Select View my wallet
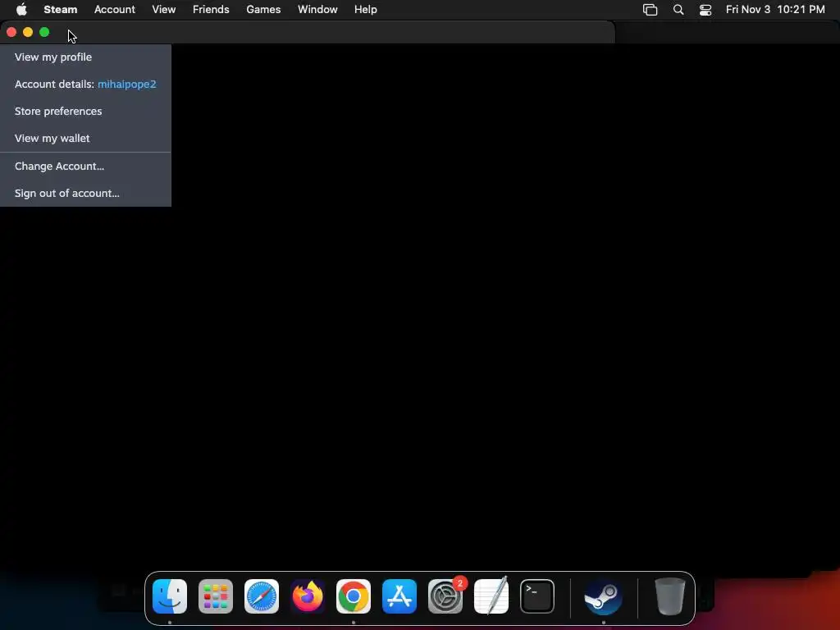This screenshot has width=840, height=630. (x=85, y=138)
